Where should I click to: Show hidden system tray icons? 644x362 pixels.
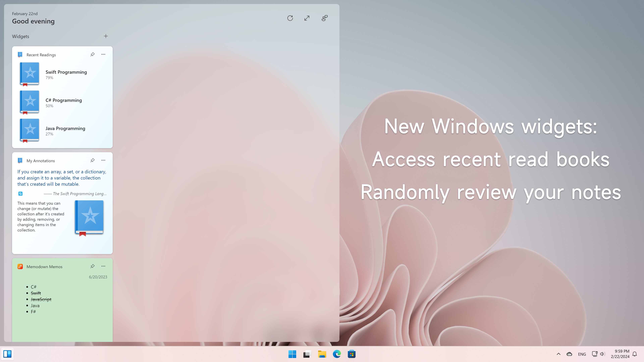[558, 354]
